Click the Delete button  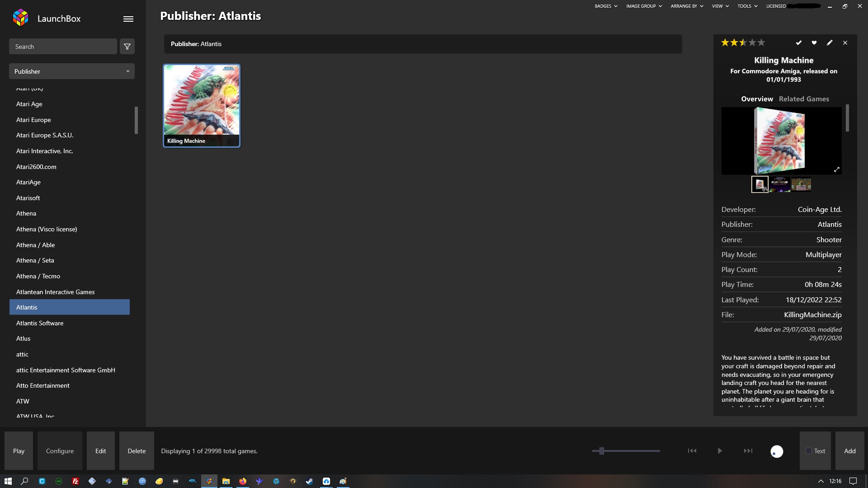(x=137, y=451)
